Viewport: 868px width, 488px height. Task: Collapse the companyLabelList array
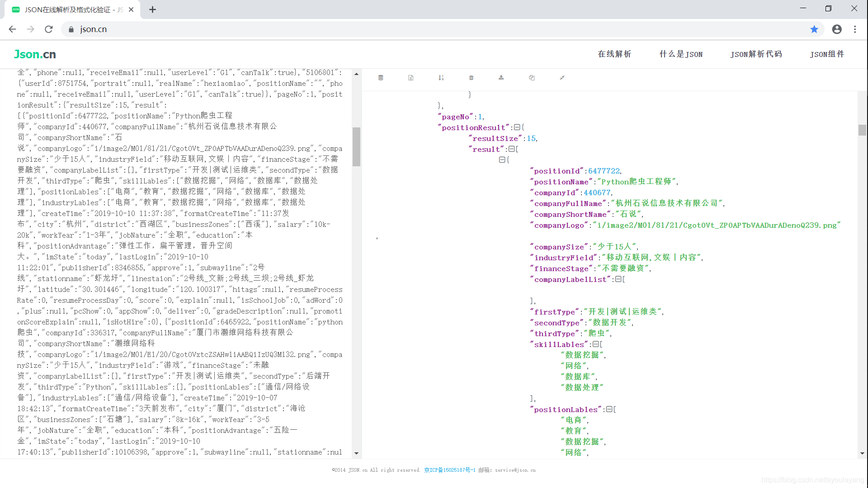click(618, 279)
